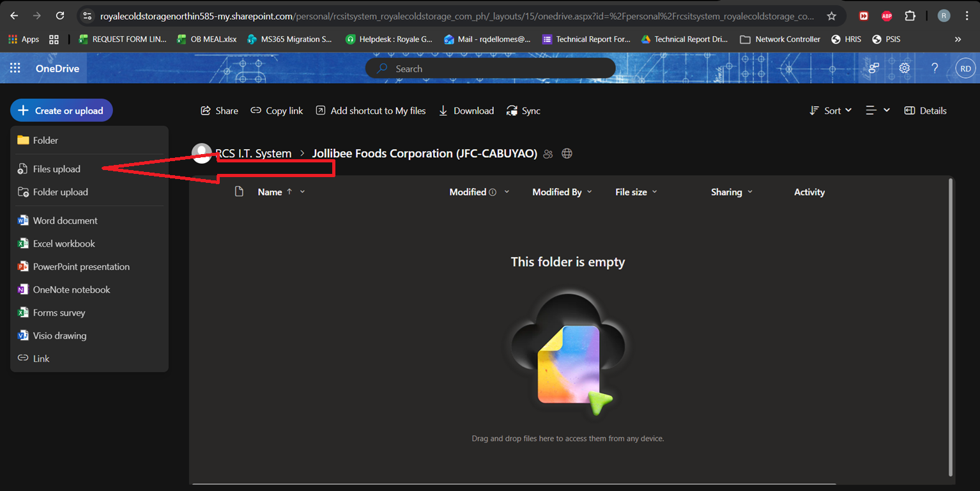Click the Activity column header
The height and width of the screenshot is (491, 980).
809,192
